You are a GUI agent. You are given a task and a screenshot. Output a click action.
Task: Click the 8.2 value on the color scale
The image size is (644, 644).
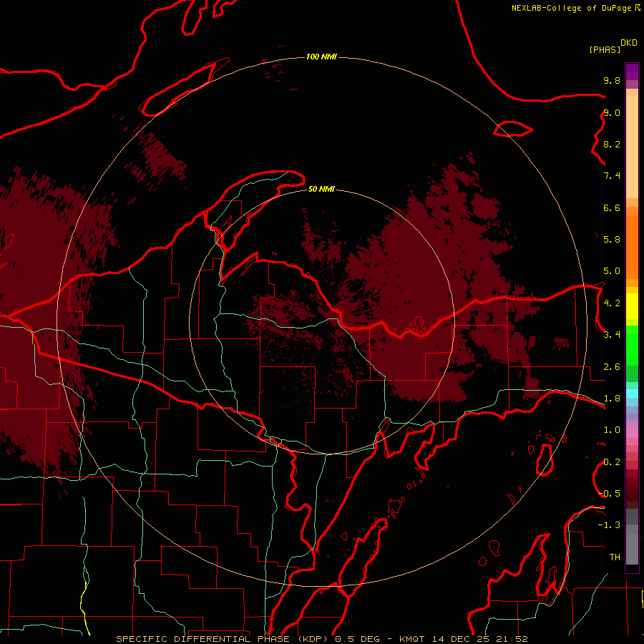coord(612,144)
